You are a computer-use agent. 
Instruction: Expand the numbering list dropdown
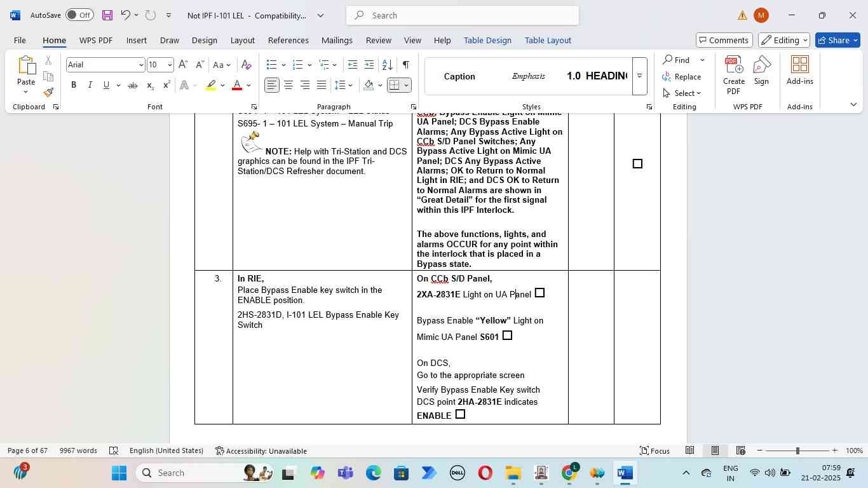(309, 65)
